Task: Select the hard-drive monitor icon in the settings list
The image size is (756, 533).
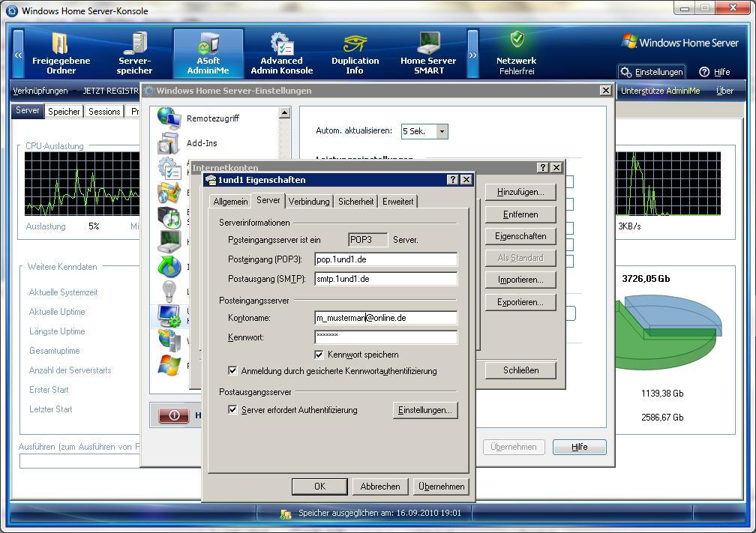Action: tap(169, 242)
